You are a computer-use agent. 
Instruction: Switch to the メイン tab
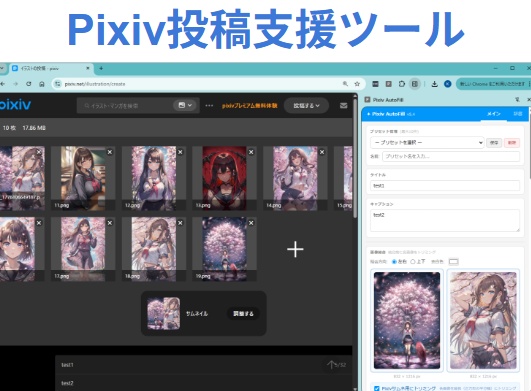493,114
